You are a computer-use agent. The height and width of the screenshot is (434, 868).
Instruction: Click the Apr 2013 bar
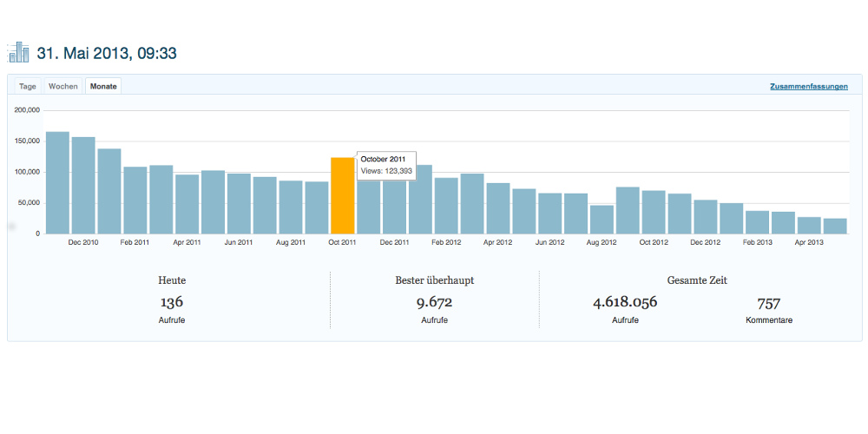pyautogui.click(x=809, y=226)
